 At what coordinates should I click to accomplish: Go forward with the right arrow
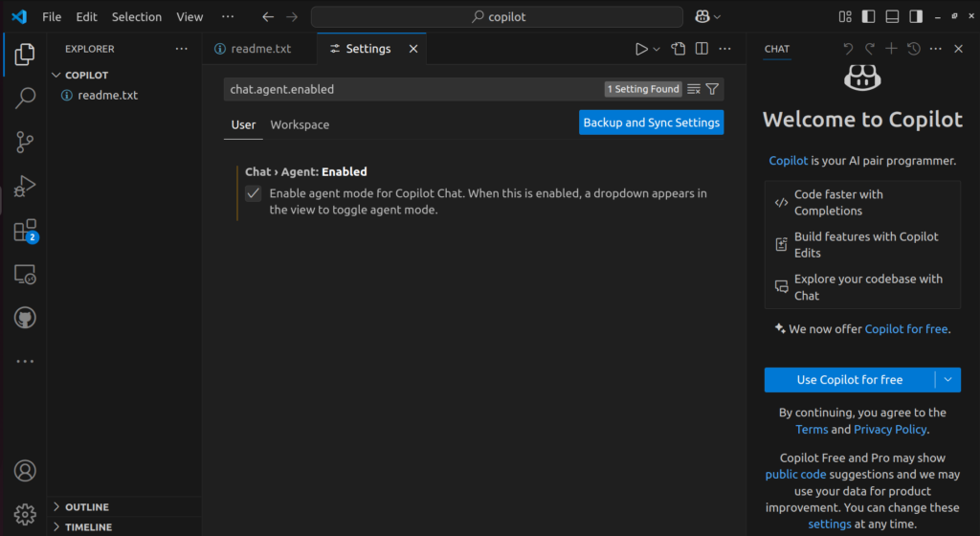292,17
